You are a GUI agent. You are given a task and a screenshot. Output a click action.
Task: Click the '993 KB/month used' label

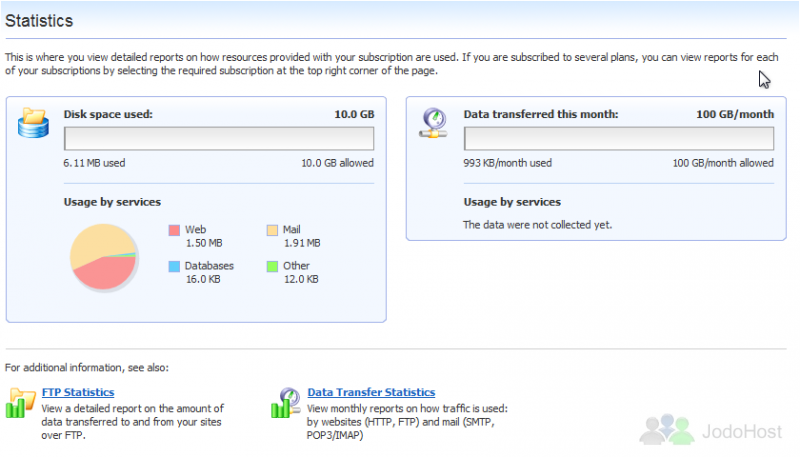coord(508,163)
